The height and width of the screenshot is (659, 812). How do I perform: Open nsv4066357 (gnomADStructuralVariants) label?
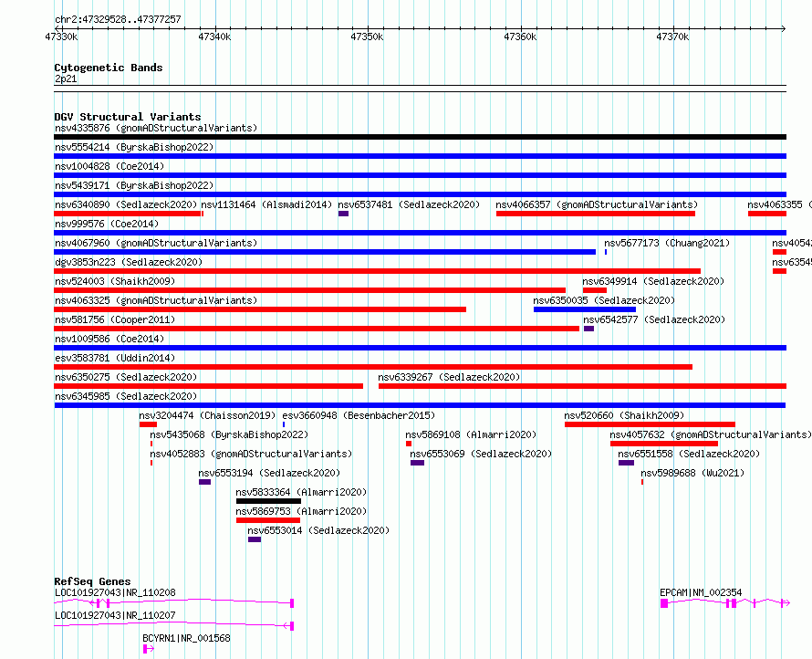pos(597,204)
